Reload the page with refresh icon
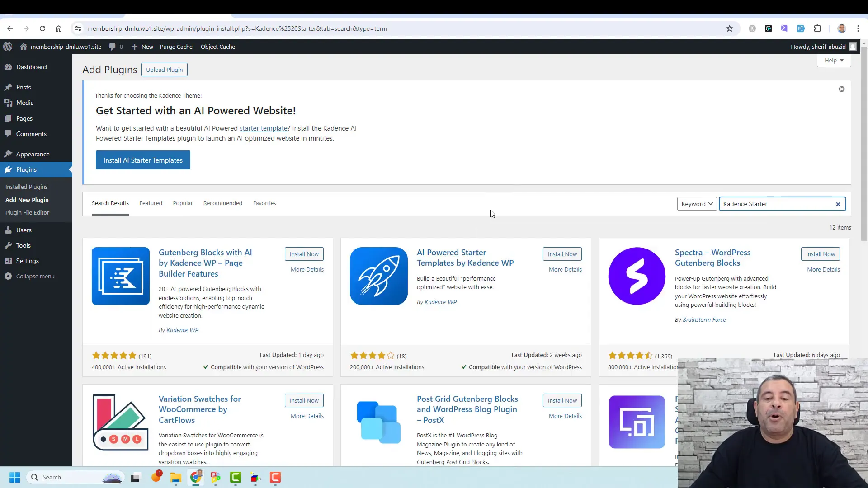 point(42,28)
